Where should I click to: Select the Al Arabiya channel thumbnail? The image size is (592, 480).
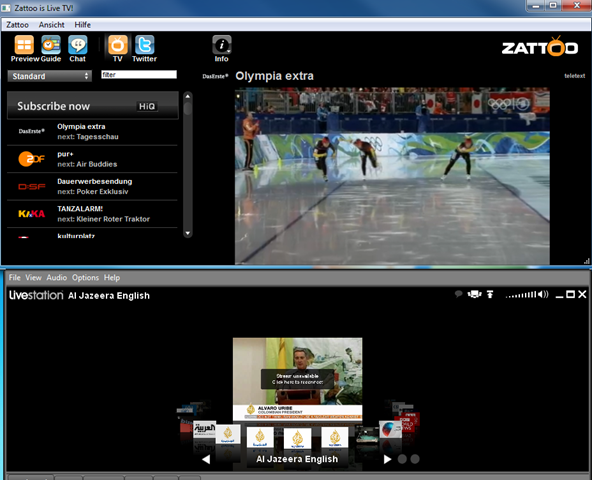coord(204,429)
